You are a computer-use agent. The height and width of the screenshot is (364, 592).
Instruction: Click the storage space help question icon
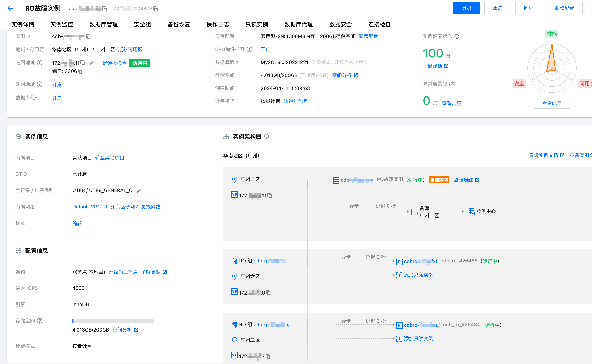click(x=40, y=321)
